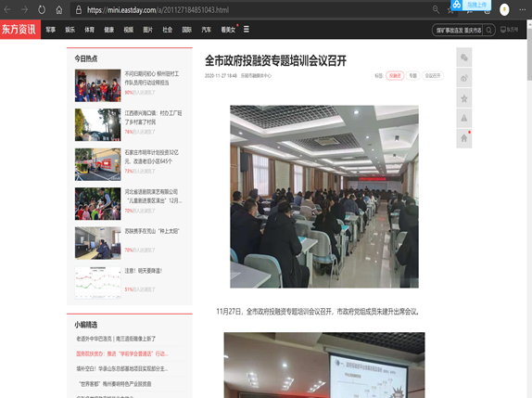Share article via Weibo icon
Viewport: 532px width, 398px height.
(x=464, y=78)
